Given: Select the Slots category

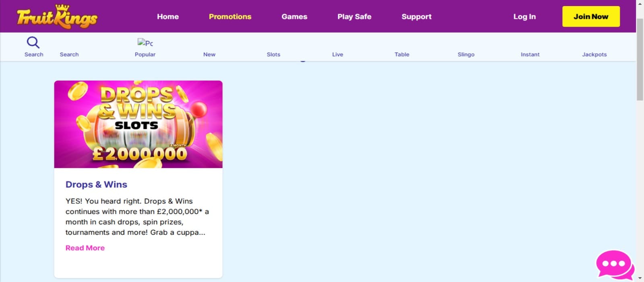Looking at the screenshot, I should [x=273, y=54].
